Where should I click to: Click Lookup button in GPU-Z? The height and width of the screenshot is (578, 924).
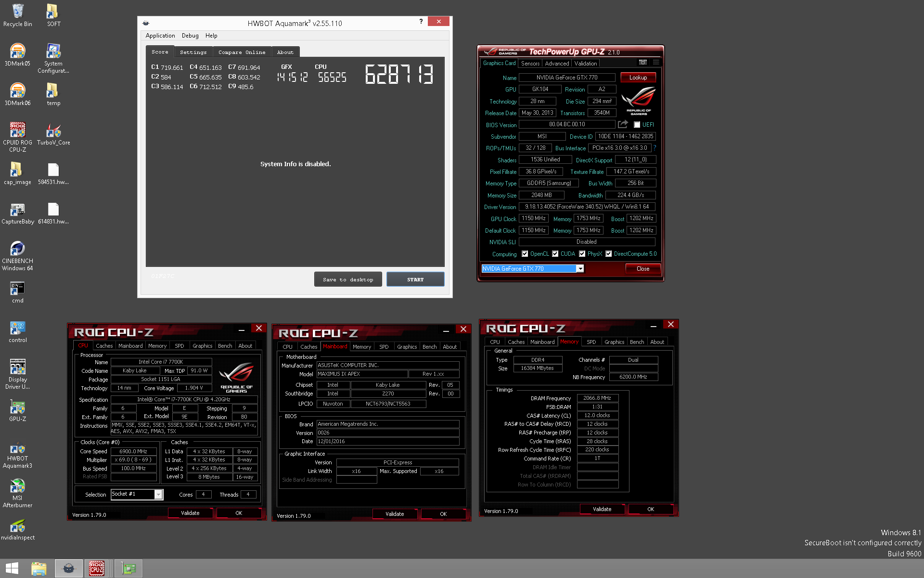coord(638,78)
